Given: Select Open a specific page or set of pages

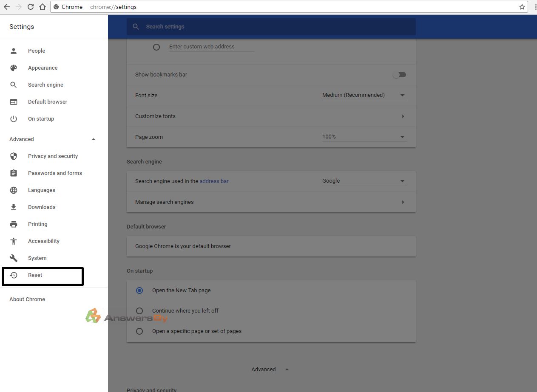Looking at the screenshot, I should point(139,331).
